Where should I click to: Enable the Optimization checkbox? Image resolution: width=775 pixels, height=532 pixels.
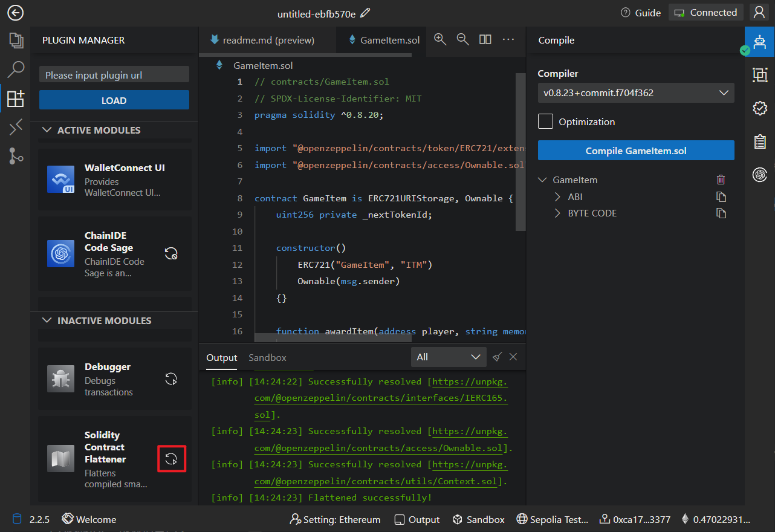(x=545, y=122)
